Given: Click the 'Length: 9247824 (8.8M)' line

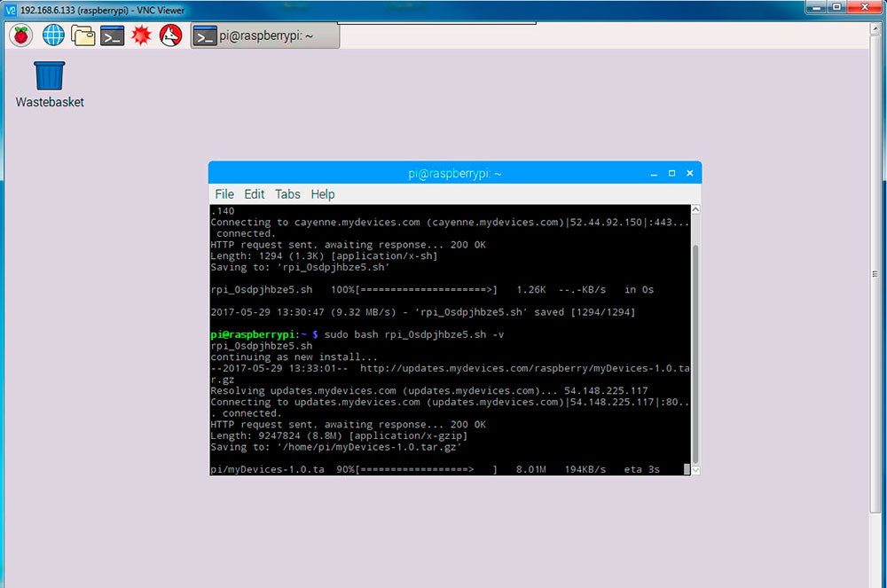Looking at the screenshot, I should click(339, 436).
